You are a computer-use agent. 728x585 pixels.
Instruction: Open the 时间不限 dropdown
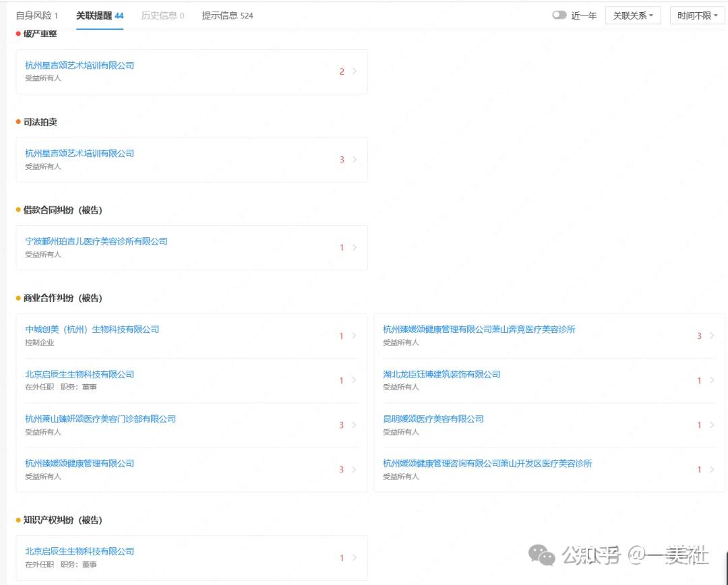pos(696,15)
